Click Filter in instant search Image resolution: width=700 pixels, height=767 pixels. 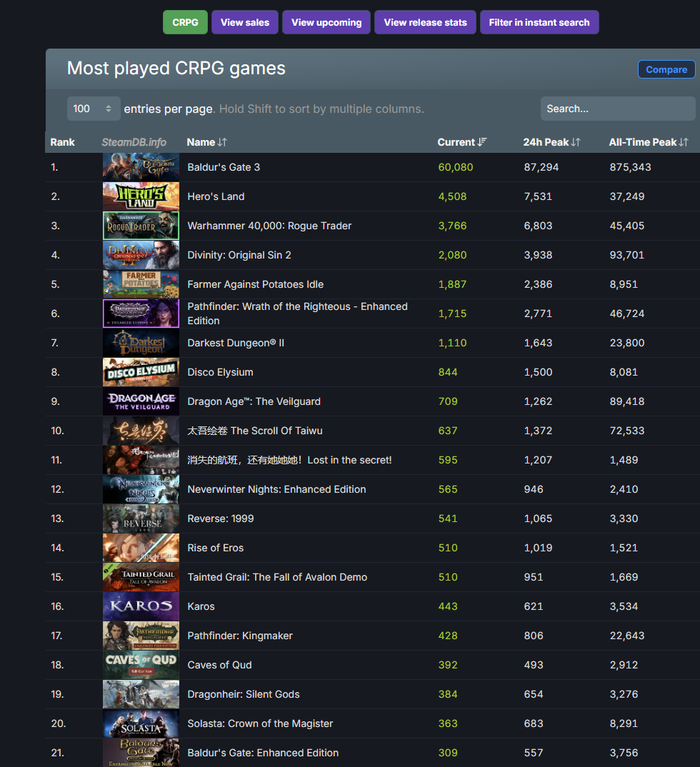coord(539,23)
